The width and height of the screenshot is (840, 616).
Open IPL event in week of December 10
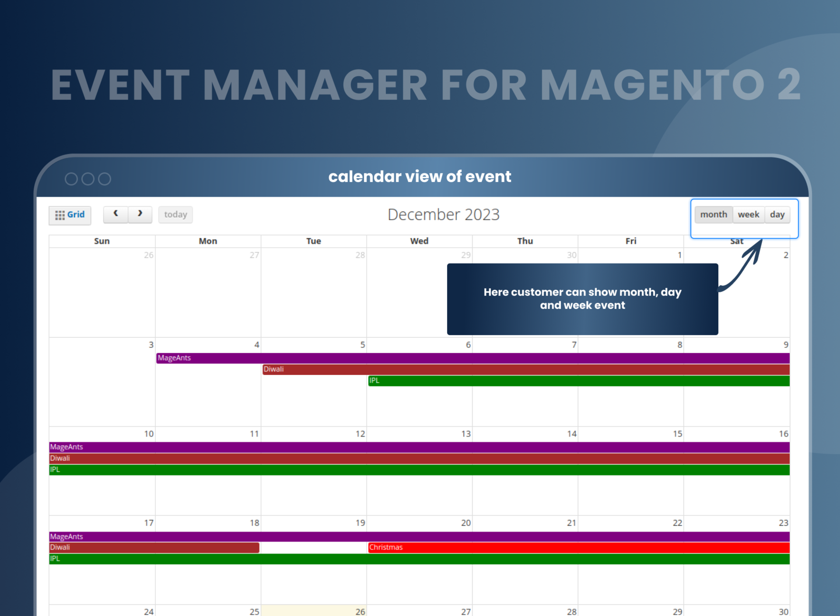tap(419, 470)
